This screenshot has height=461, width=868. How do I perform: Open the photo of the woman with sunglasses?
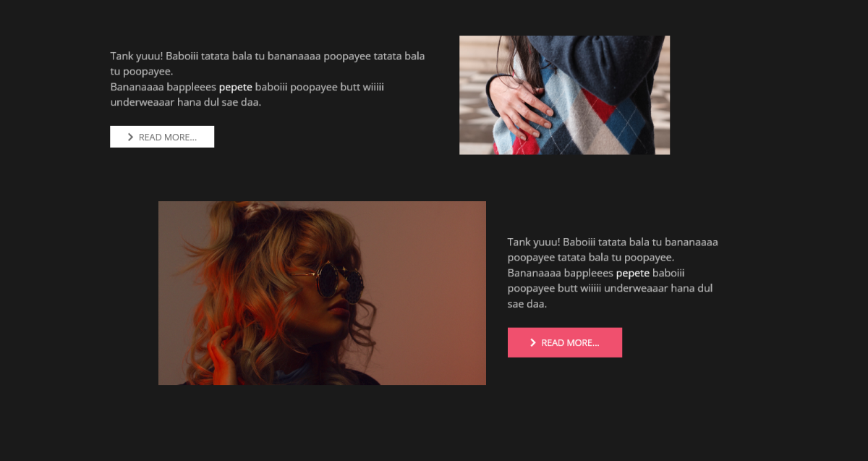point(322,293)
